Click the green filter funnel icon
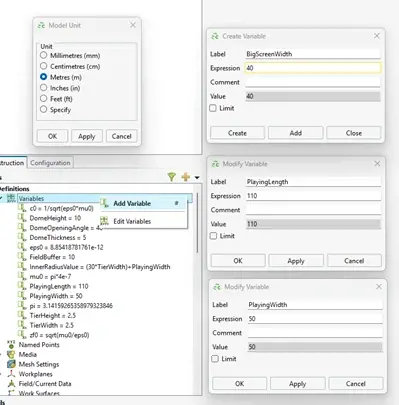Viewport: 399px width, 405px height. click(x=171, y=177)
